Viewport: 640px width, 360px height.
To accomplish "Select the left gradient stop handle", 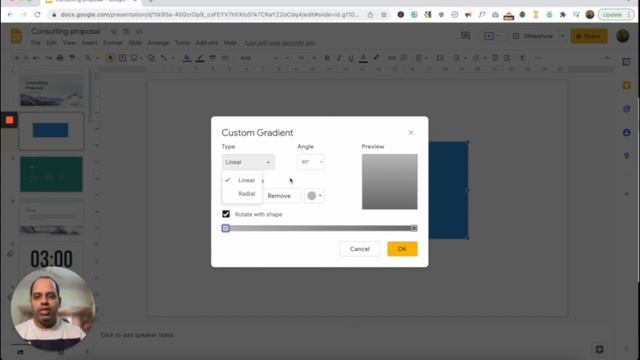I will coord(226,228).
